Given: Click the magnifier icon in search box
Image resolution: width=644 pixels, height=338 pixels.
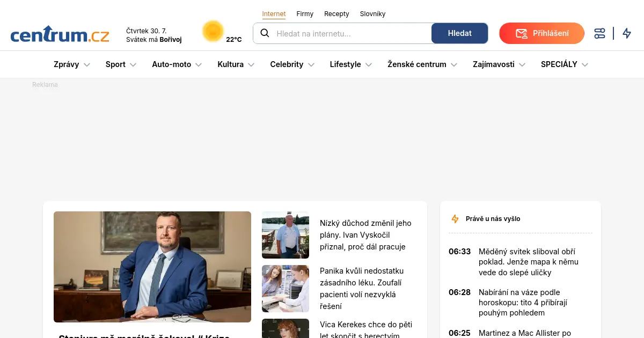Looking at the screenshot, I should tap(265, 33).
